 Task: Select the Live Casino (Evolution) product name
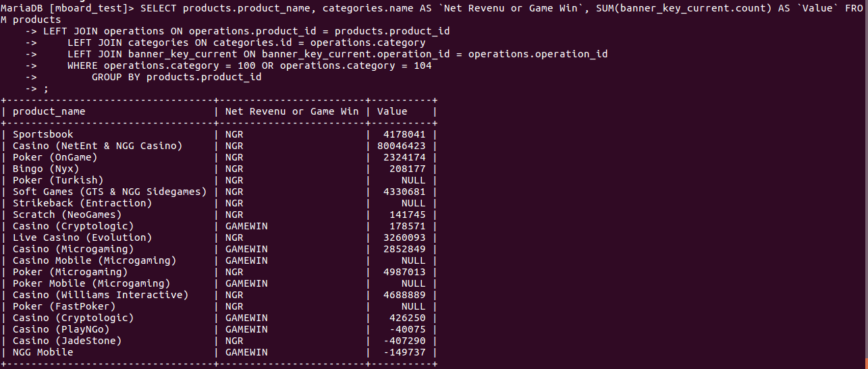click(82, 237)
